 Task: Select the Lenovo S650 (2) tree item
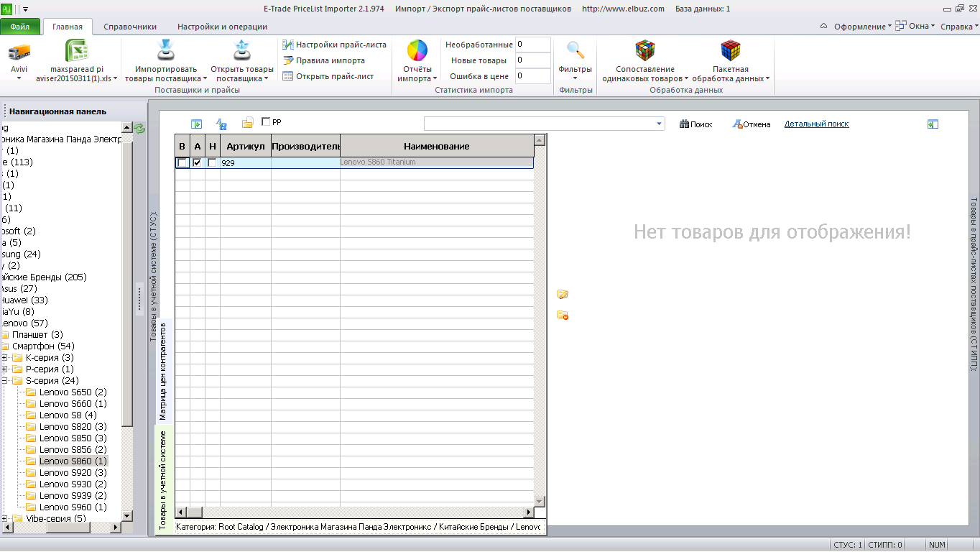[73, 392]
